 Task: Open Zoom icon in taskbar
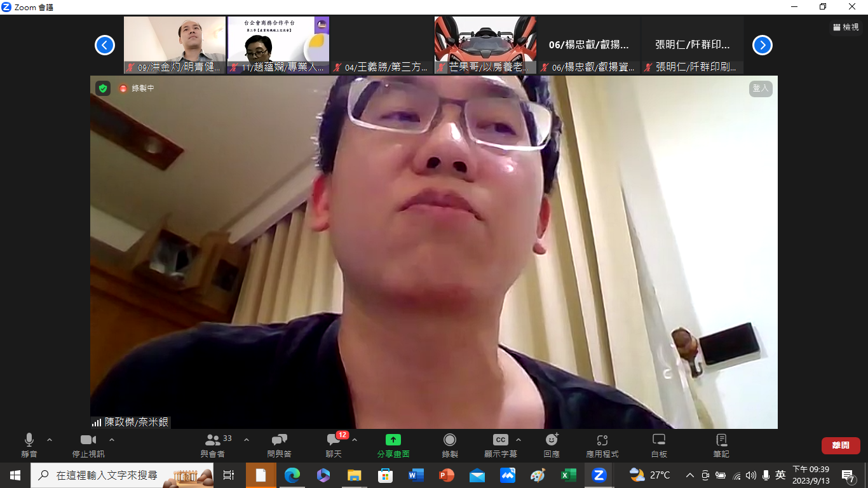pos(599,475)
